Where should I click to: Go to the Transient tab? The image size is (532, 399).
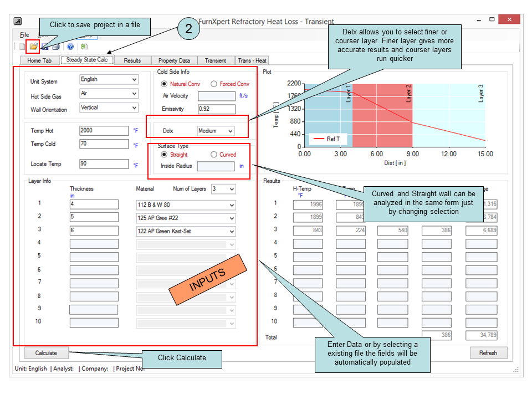click(216, 60)
